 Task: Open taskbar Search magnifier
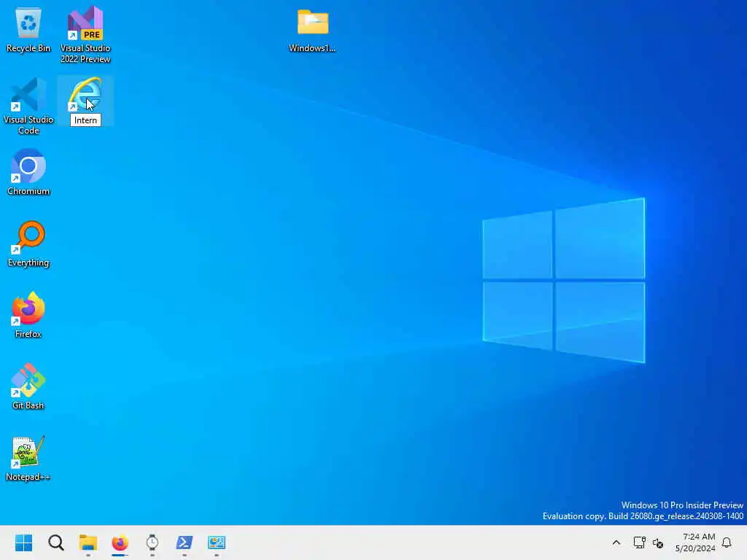tap(55, 542)
